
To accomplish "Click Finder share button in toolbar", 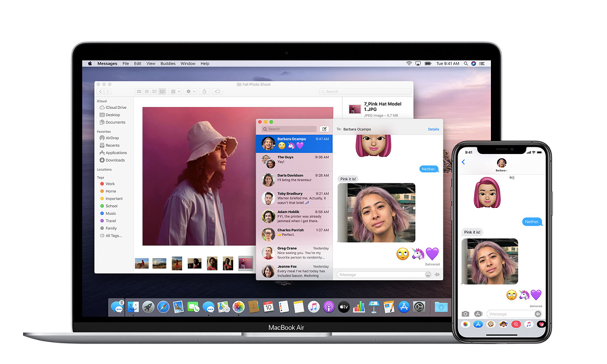I will (204, 92).
